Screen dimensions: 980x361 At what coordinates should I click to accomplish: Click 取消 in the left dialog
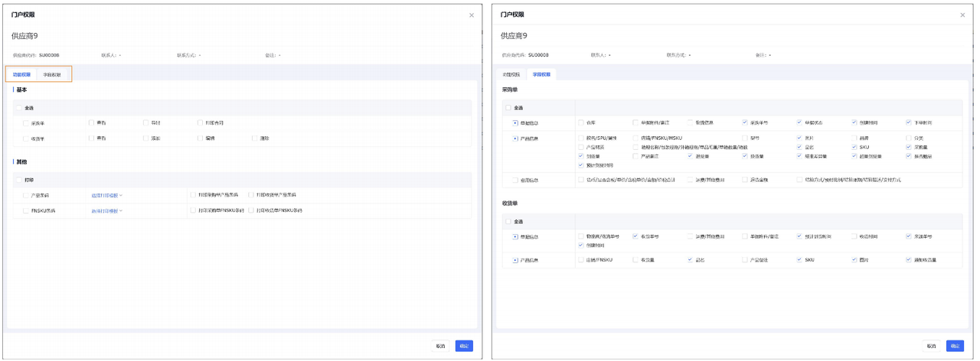coord(440,346)
